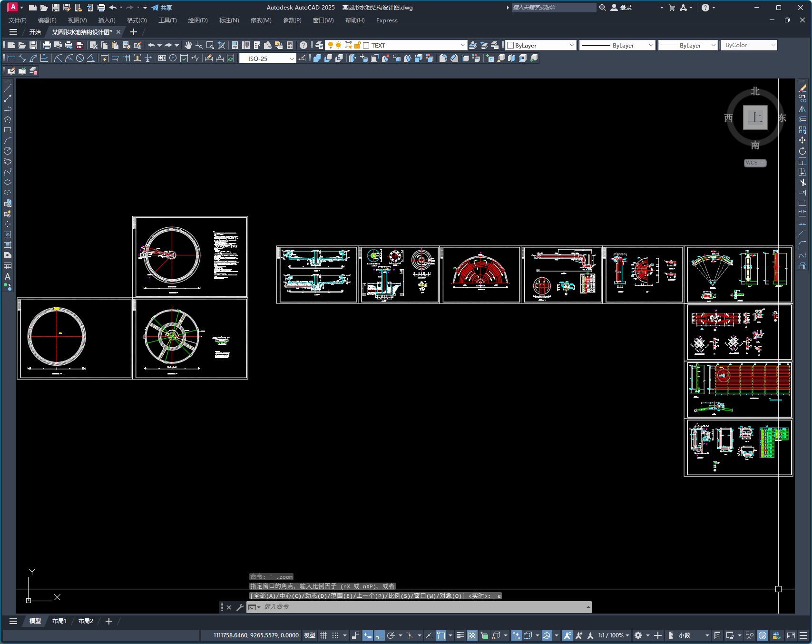Screen dimensions: 812x644
Task: Select the Center Mark tool
Action: (173, 58)
